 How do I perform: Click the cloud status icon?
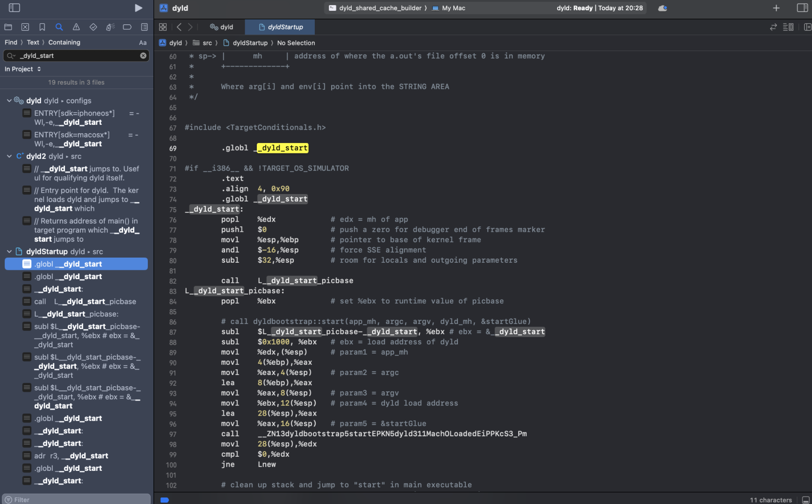click(662, 8)
